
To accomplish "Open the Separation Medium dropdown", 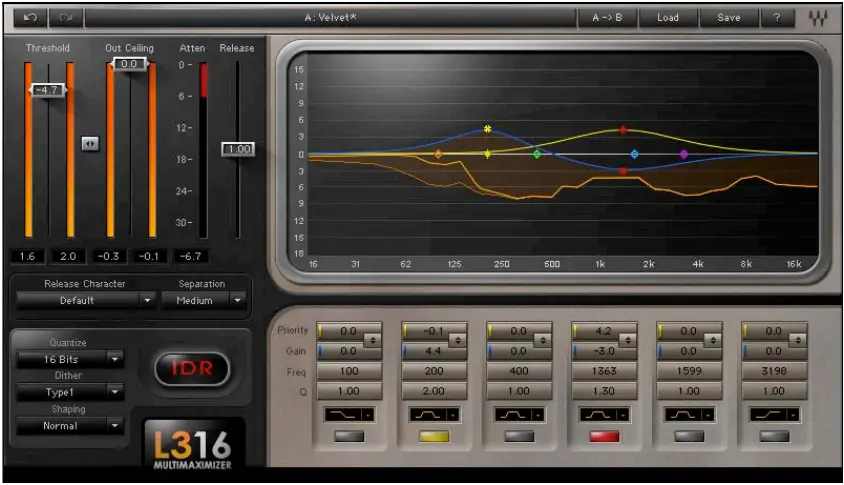I will click(203, 300).
